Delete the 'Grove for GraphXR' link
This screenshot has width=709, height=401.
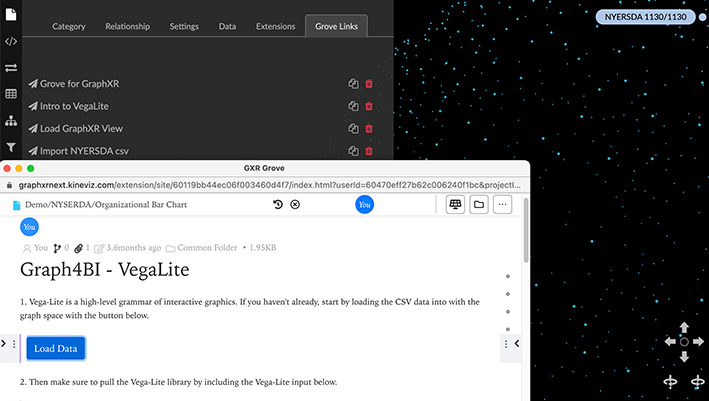point(369,84)
